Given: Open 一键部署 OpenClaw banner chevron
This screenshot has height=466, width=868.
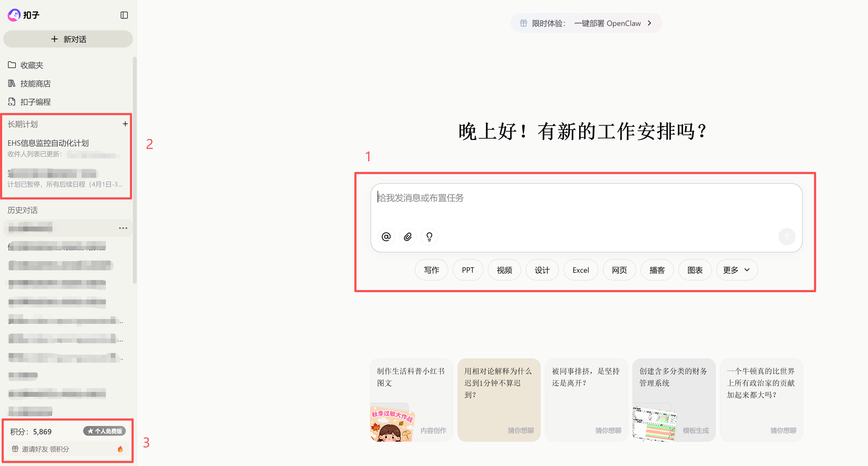Looking at the screenshot, I should 649,23.
